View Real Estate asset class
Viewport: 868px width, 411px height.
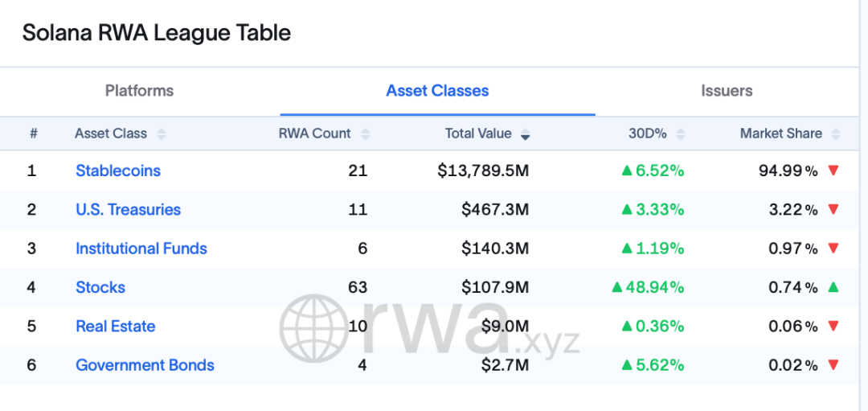pyautogui.click(x=115, y=326)
